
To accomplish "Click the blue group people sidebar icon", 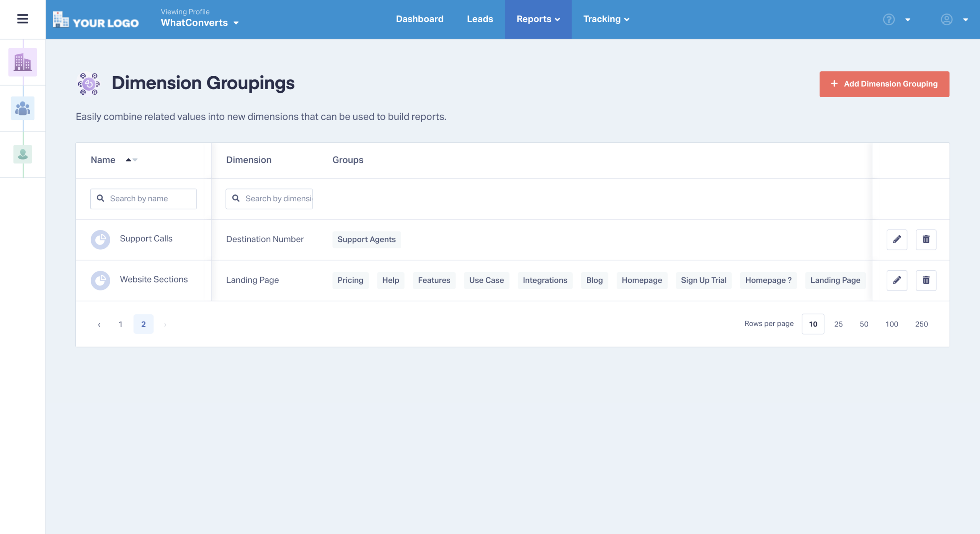I will 23,108.
